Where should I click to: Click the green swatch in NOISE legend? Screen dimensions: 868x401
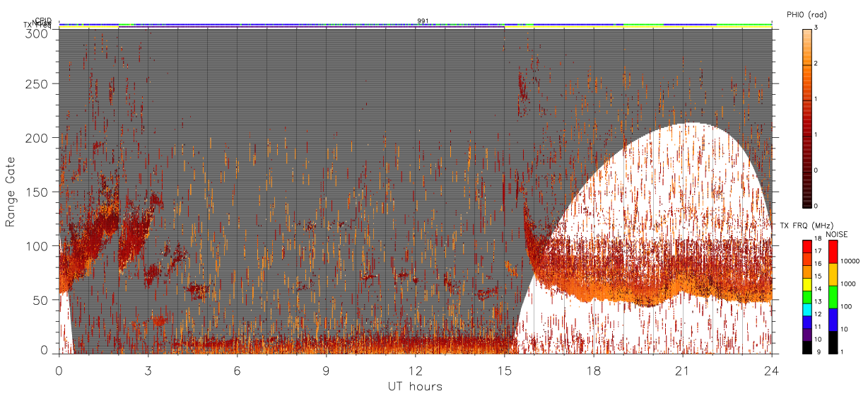click(833, 297)
